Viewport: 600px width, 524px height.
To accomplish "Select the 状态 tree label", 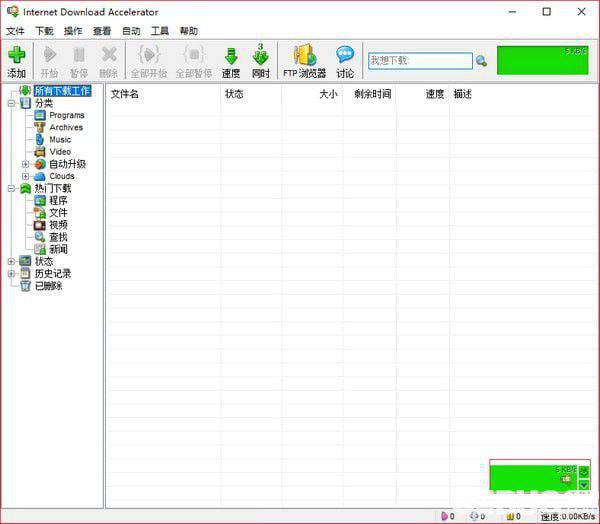I will [44, 262].
